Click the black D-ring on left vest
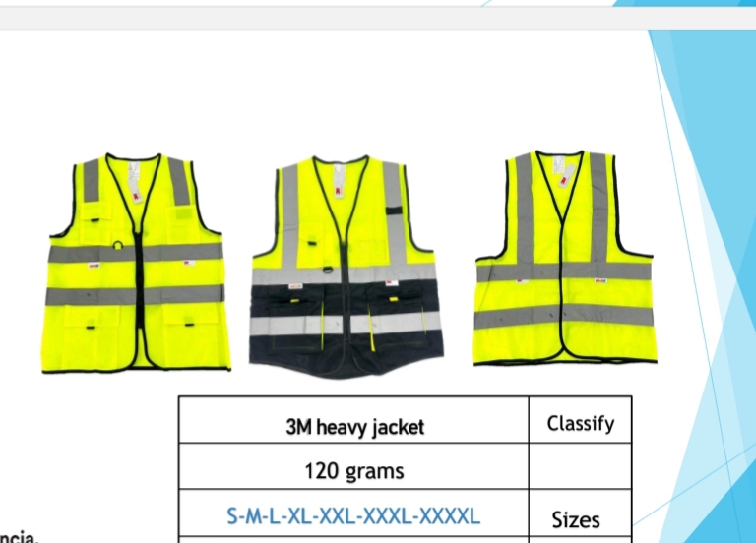Image resolution: width=756 pixels, height=543 pixels. point(118,247)
